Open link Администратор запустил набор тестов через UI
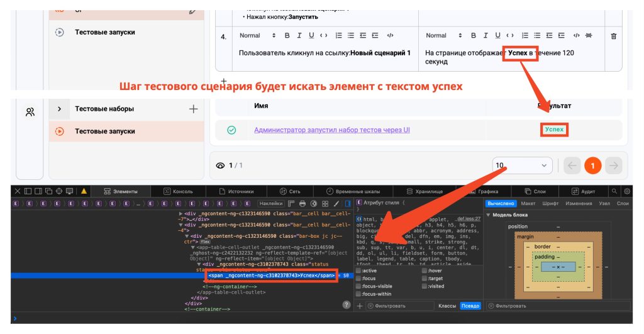Image resolution: width=644 pixels, height=334 pixels. [331, 130]
